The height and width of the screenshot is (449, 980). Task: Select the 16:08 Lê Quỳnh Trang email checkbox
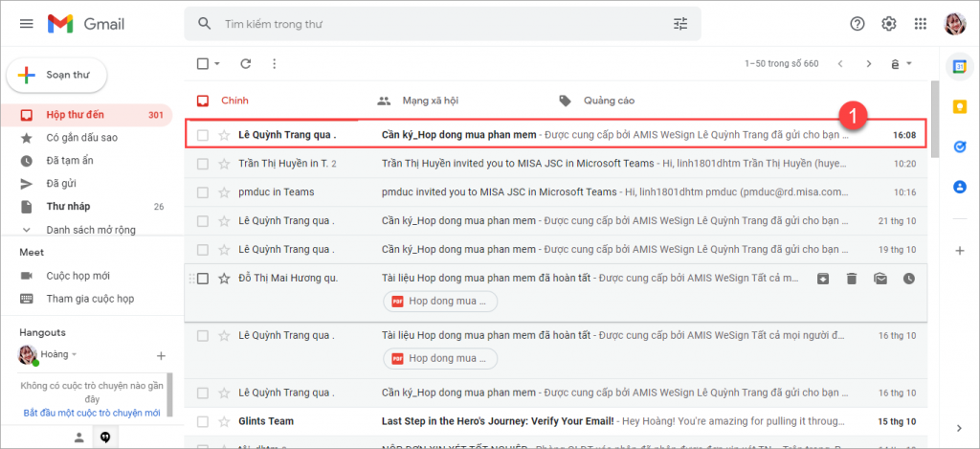(x=203, y=134)
